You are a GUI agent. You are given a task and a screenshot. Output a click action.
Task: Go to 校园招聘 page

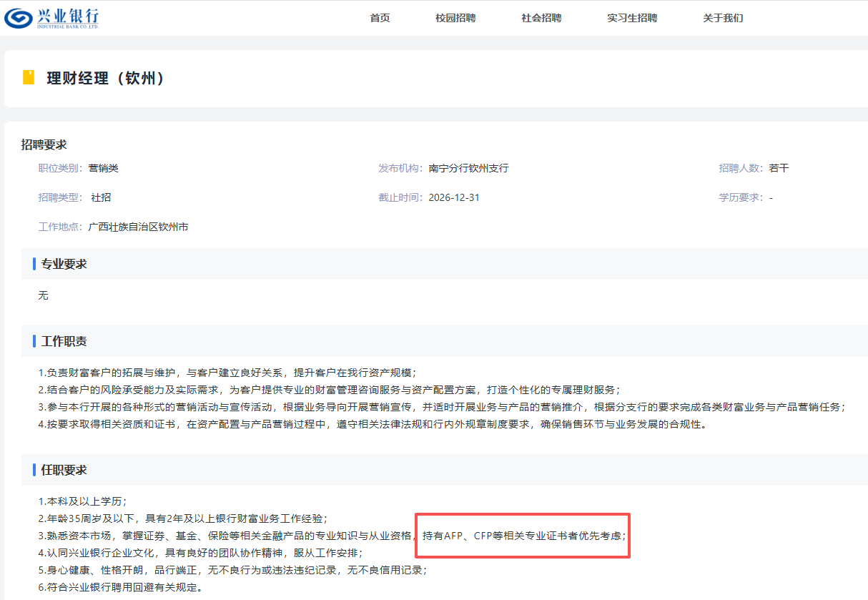click(x=455, y=18)
